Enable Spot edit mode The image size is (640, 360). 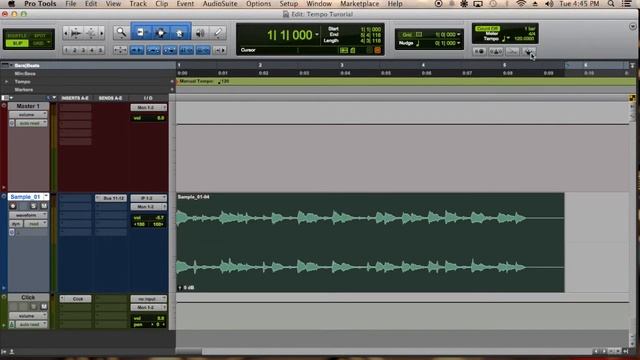tap(40, 36)
